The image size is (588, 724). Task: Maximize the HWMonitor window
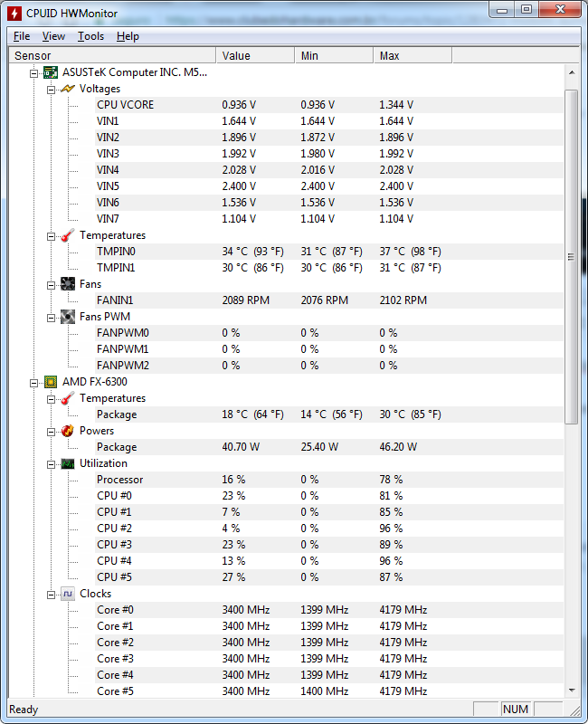(x=526, y=9)
